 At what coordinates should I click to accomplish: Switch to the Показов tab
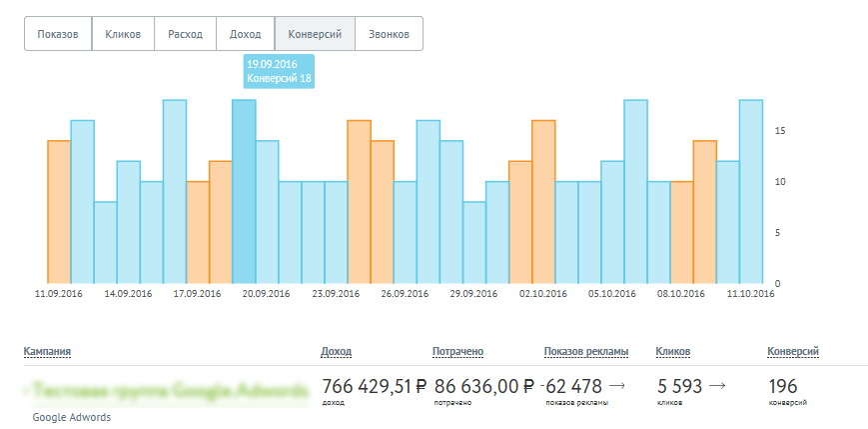pyautogui.click(x=58, y=34)
